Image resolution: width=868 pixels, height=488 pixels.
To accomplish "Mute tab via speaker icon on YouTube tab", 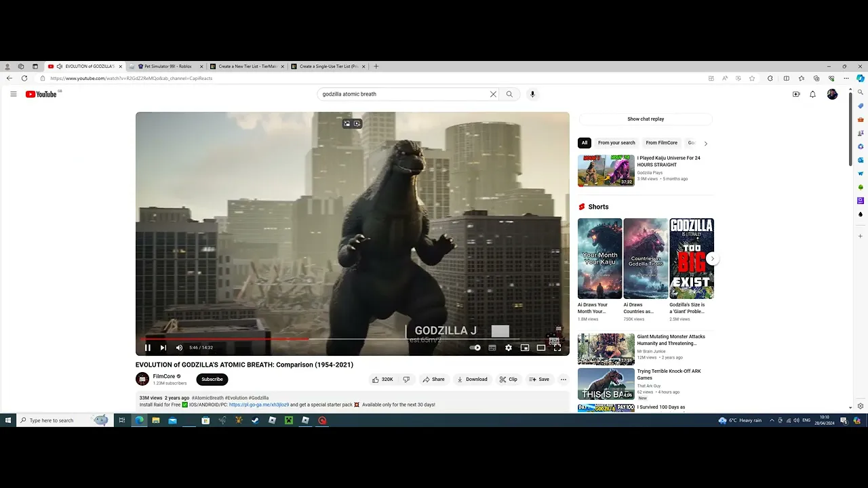I will [x=60, y=66].
